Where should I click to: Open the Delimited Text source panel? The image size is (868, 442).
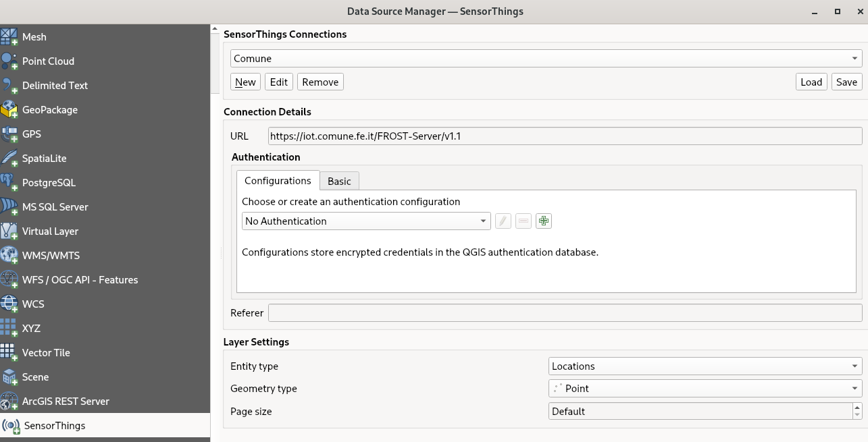click(55, 86)
